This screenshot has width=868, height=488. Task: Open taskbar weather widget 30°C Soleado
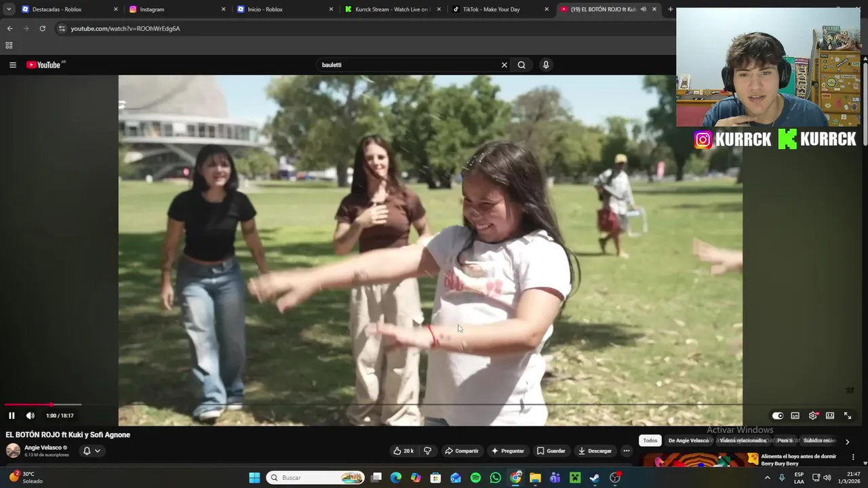pos(26,478)
